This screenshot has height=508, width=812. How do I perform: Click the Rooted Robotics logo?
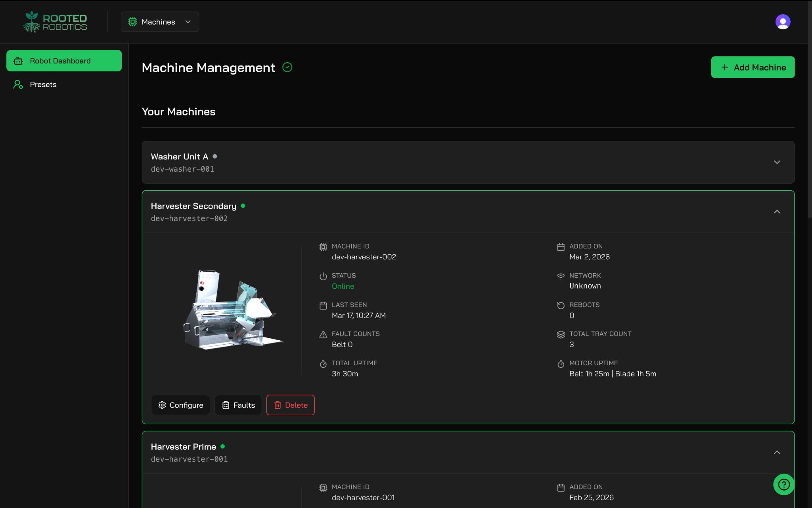coord(55,22)
